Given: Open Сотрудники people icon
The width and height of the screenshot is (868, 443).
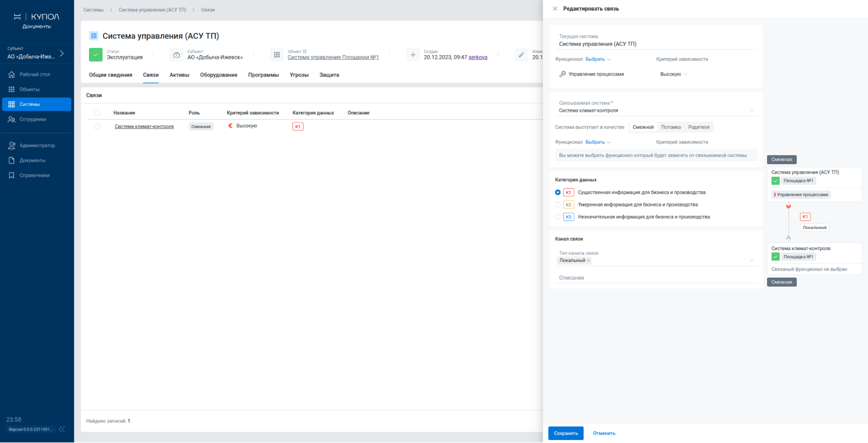Looking at the screenshot, I should [12, 119].
